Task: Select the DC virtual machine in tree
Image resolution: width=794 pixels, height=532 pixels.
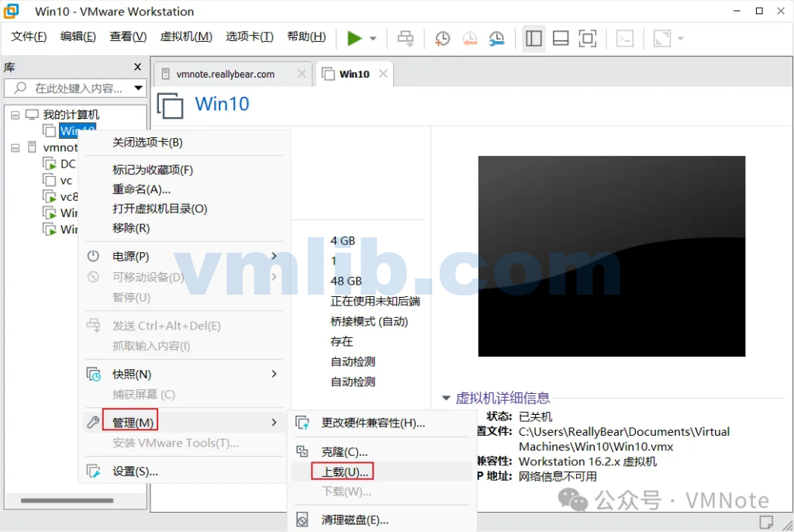Action: click(x=68, y=164)
